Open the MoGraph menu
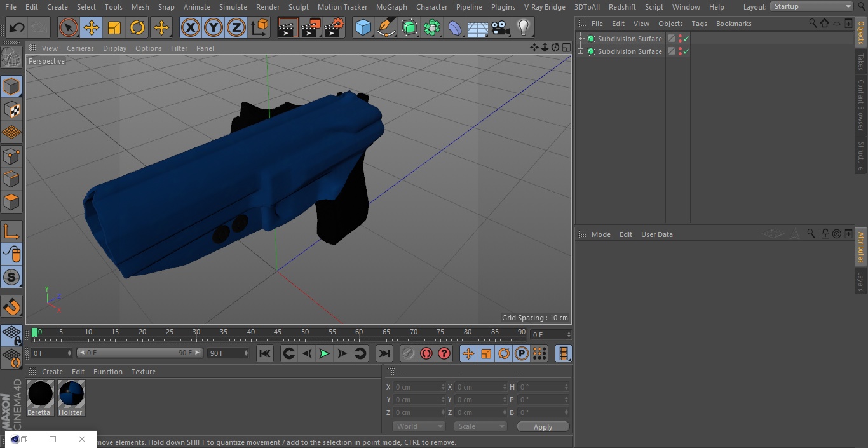 [391, 7]
